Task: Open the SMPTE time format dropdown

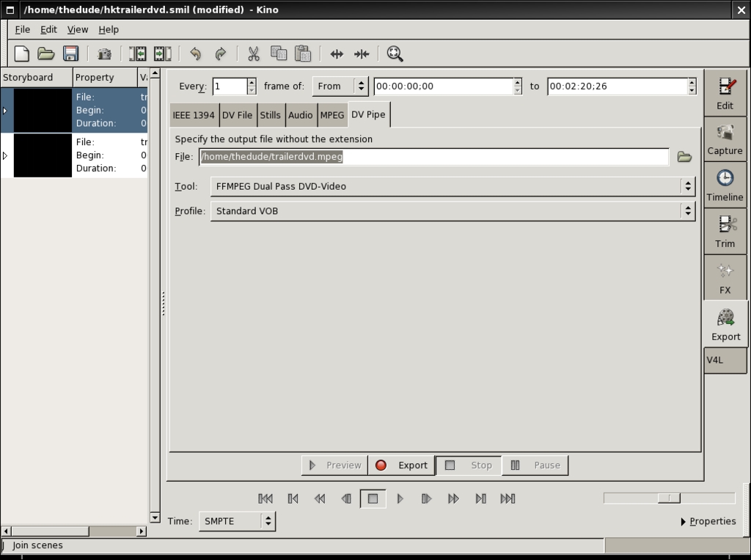Action: [x=237, y=521]
